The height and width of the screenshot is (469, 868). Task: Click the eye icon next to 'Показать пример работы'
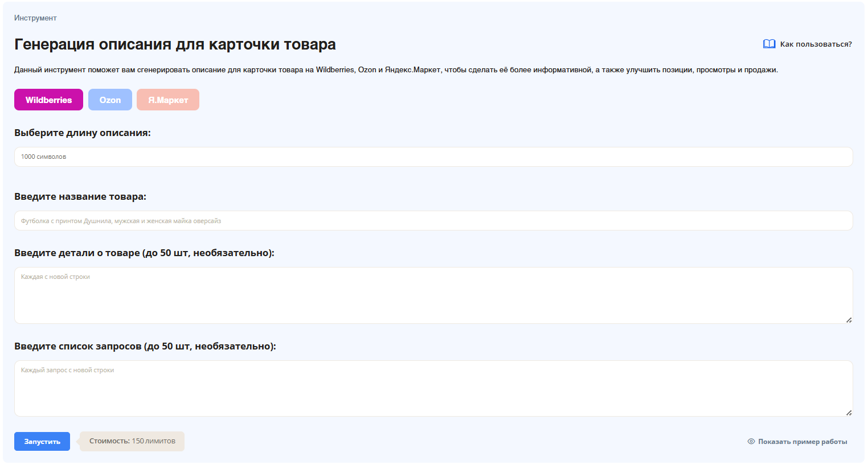751,442
